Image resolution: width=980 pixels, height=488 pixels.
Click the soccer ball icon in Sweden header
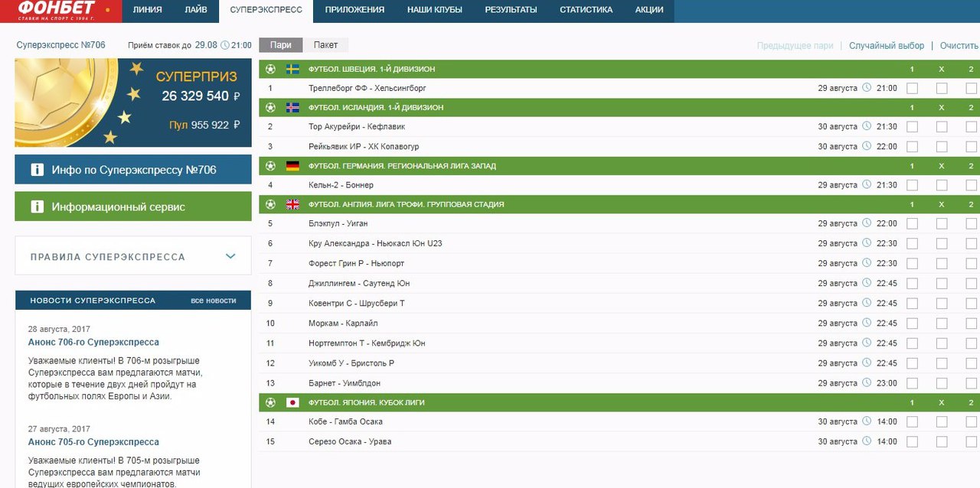[x=270, y=69]
